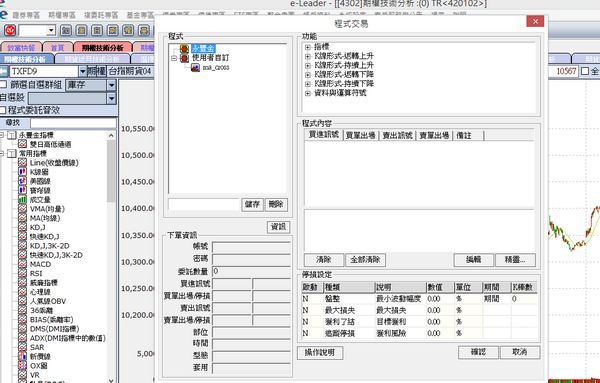The image size is (600, 383).
Task: Click the 全部清除 button
Action: click(365, 260)
